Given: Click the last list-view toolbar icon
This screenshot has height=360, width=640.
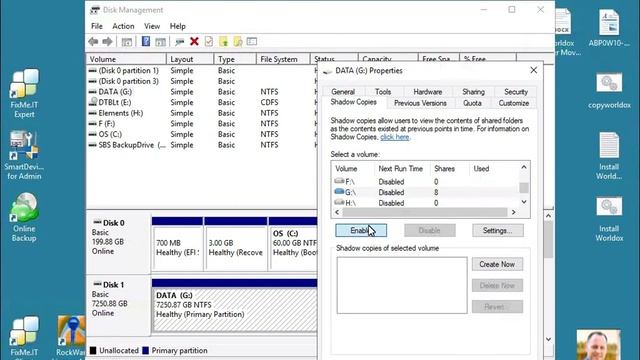Looking at the screenshot, I should (252, 41).
